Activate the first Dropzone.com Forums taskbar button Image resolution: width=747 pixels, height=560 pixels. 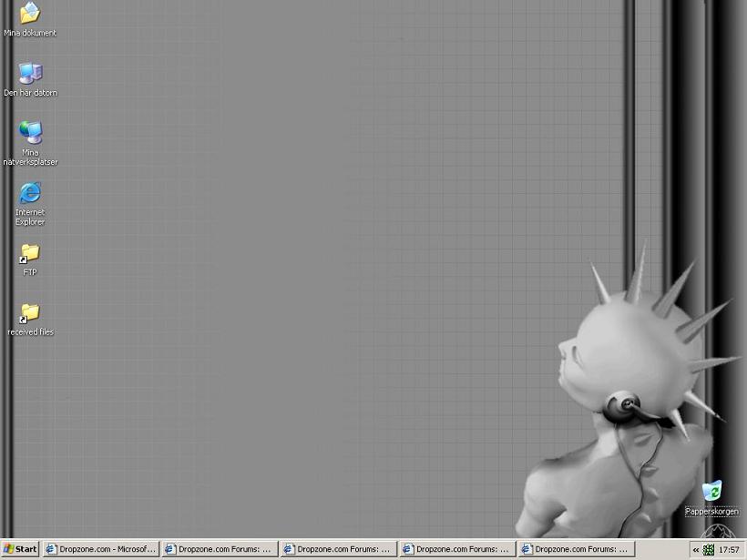point(219,549)
